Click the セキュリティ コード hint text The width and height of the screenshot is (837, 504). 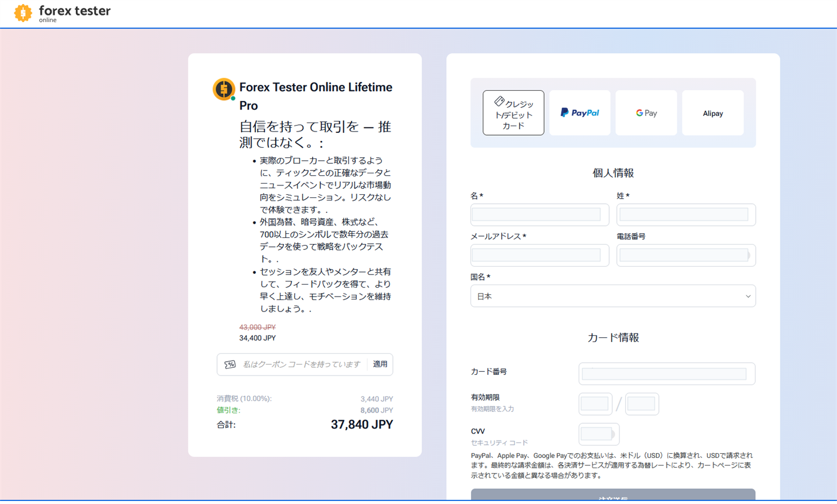tap(500, 443)
